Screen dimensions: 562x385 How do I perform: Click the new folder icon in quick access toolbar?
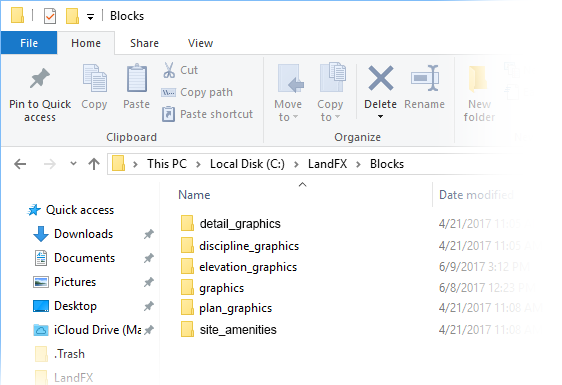coord(72,16)
